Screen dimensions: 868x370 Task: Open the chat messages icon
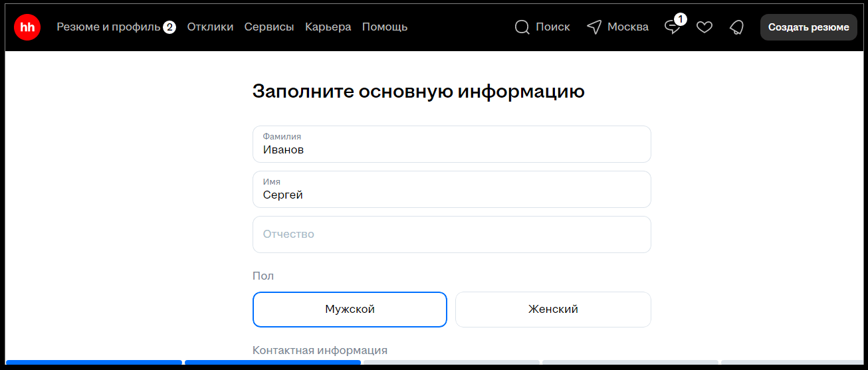click(673, 27)
